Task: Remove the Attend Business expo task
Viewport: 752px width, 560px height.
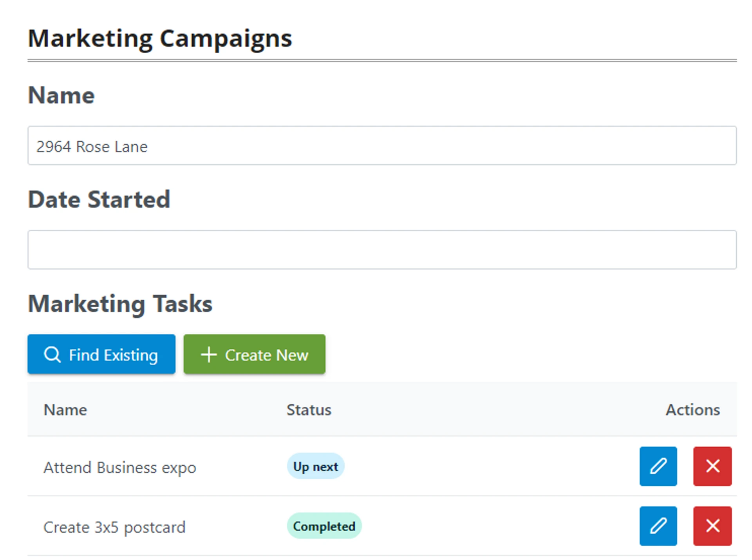Action: [x=712, y=466]
